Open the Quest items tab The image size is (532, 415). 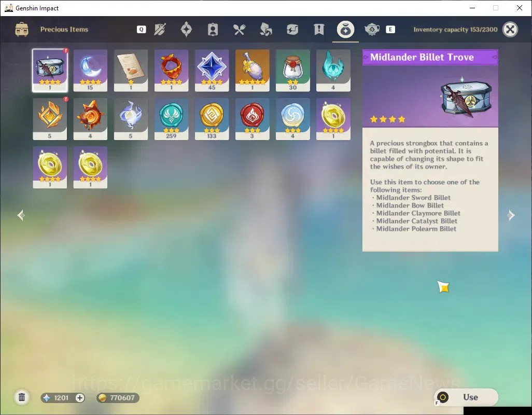click(x=319, y=30)
